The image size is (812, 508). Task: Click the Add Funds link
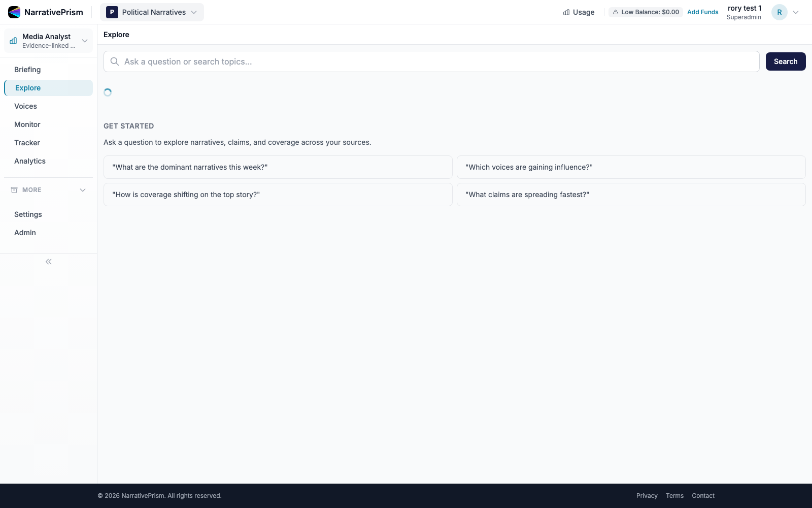click(702, 12)
